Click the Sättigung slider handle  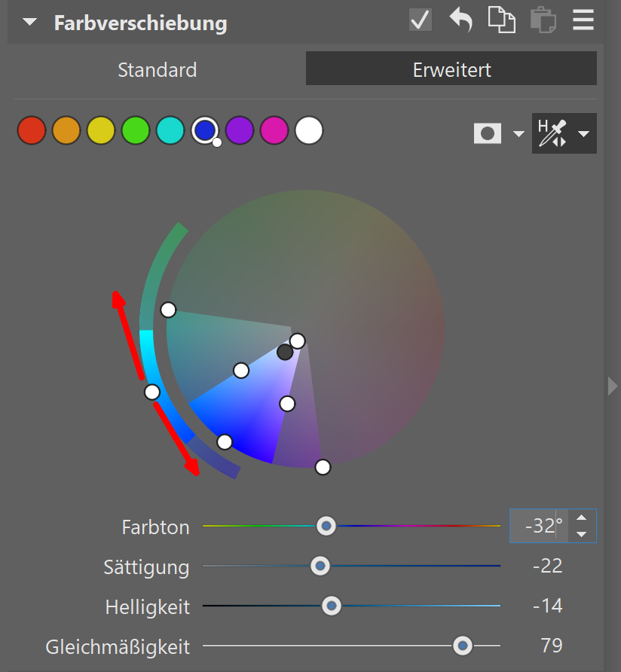pyautogui.click(x=320, y=565)
